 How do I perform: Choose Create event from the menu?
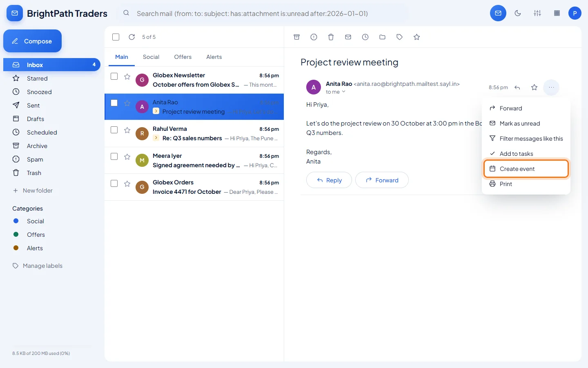[526, 169]
